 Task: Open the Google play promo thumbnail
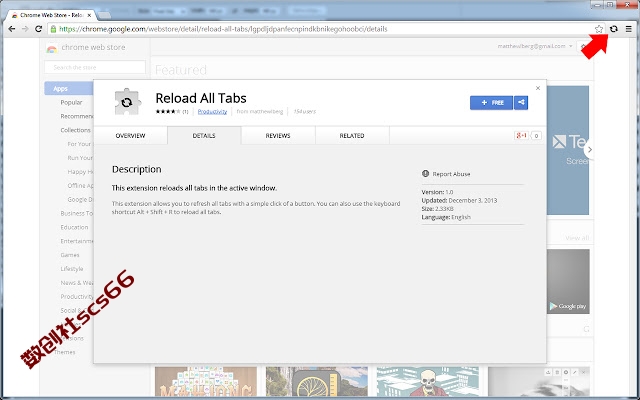click(x=568, y=282)
